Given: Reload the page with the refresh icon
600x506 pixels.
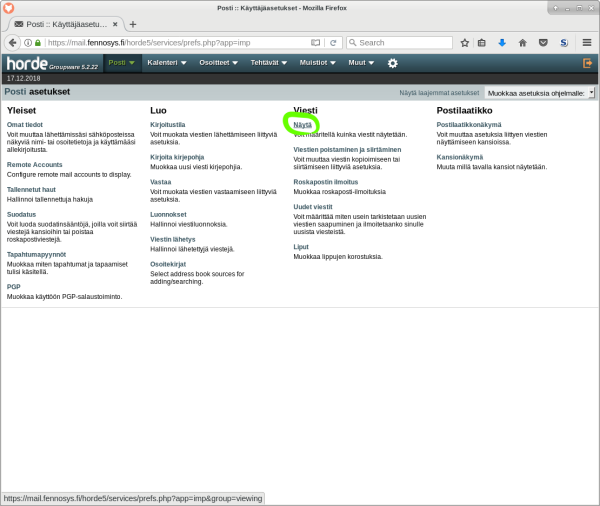Looking at the screenshot, I should click(332, 43).
